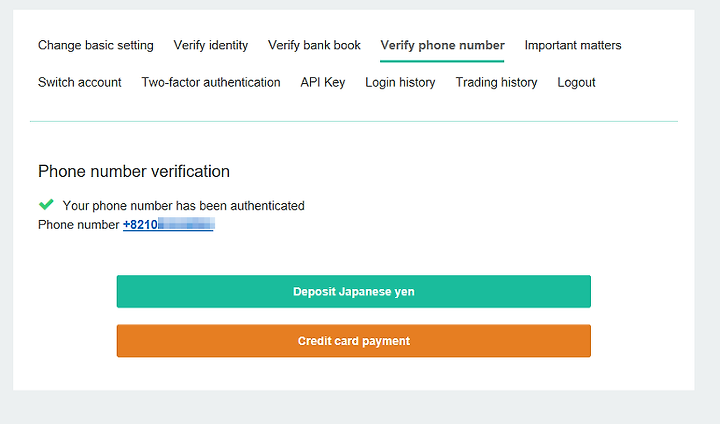Click the Credit card payment button

pyautogui.click(x=354, y=341)
